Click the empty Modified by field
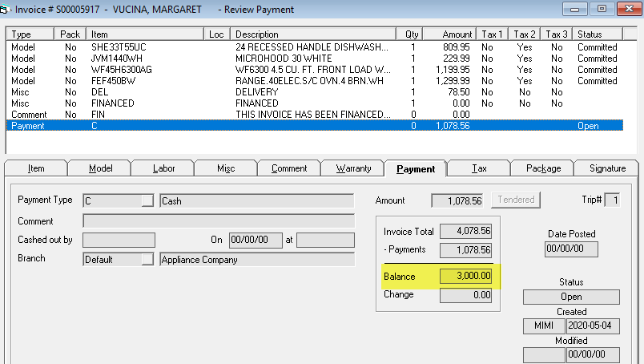The image size is (644, 364). (544, 354)
